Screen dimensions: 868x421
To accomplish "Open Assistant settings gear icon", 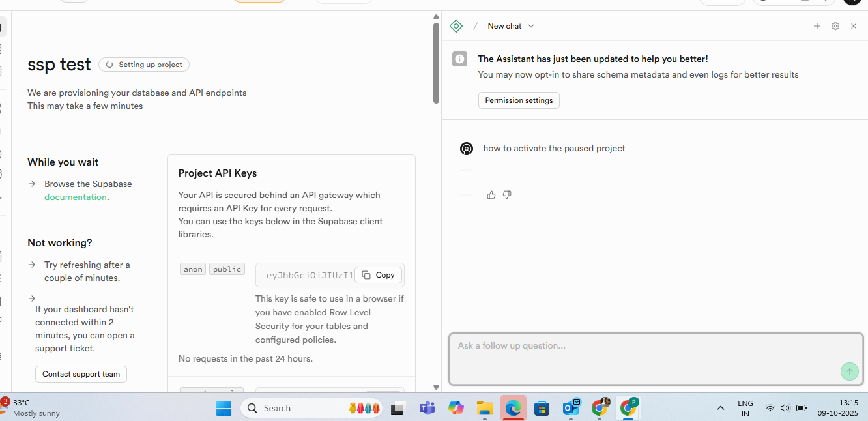I will [835, 26].
